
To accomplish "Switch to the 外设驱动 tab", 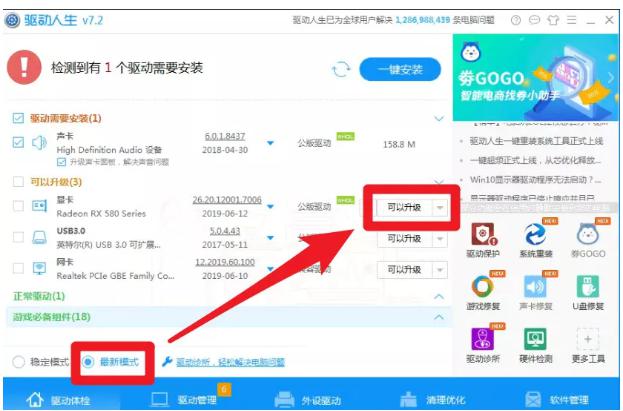I will (308, 399).
